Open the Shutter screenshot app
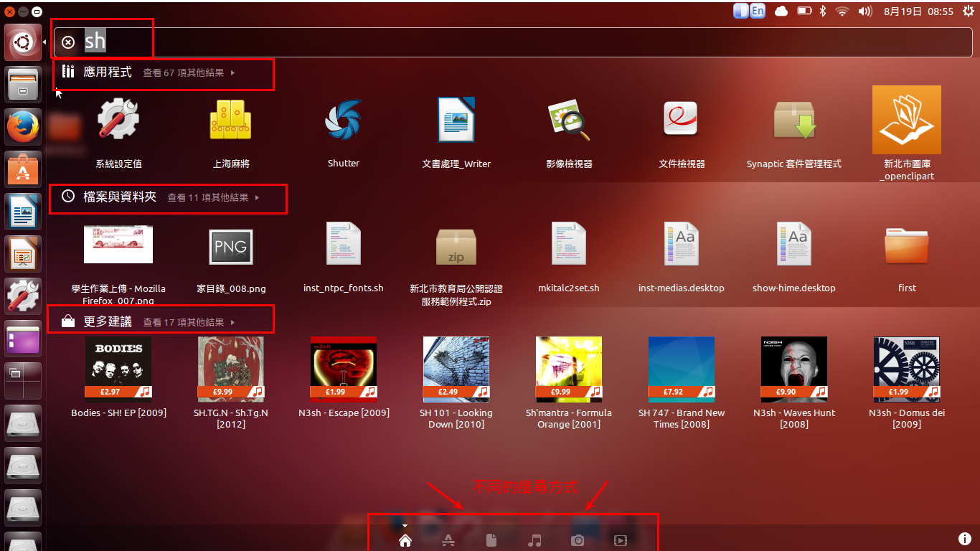980x551 pixels. coord(344,133)
